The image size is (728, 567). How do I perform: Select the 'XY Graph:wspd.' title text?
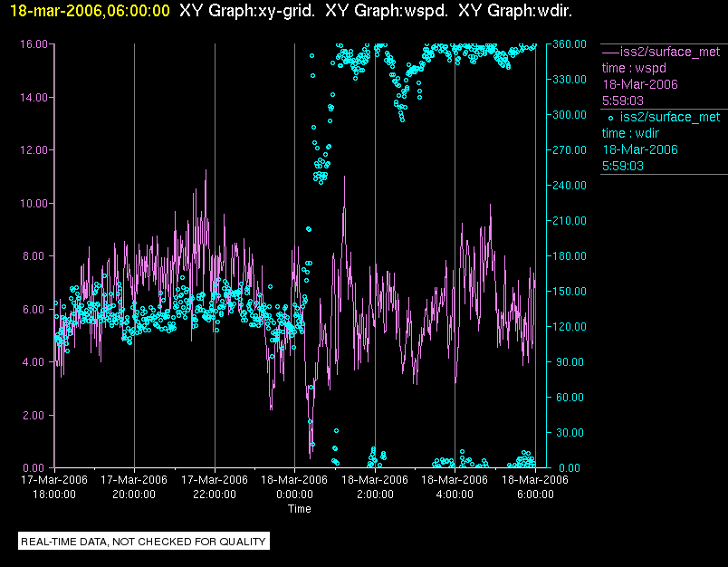(387, 10)
